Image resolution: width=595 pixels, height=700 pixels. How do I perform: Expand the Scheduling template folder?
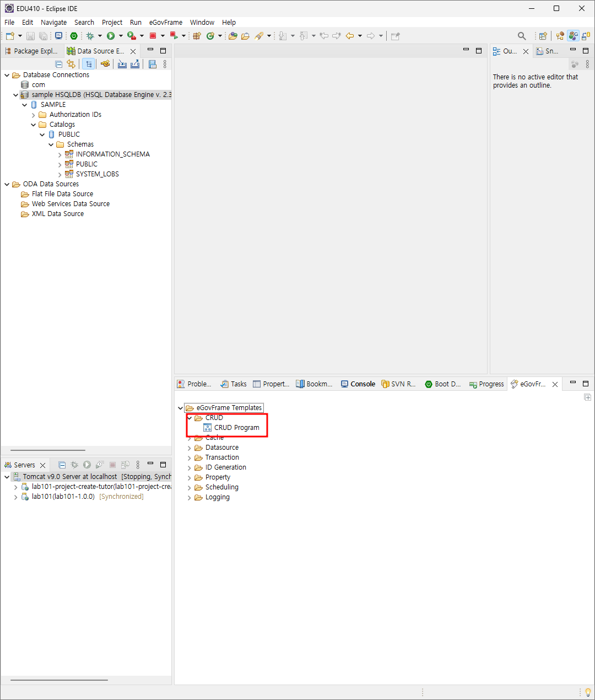[190, 487]
